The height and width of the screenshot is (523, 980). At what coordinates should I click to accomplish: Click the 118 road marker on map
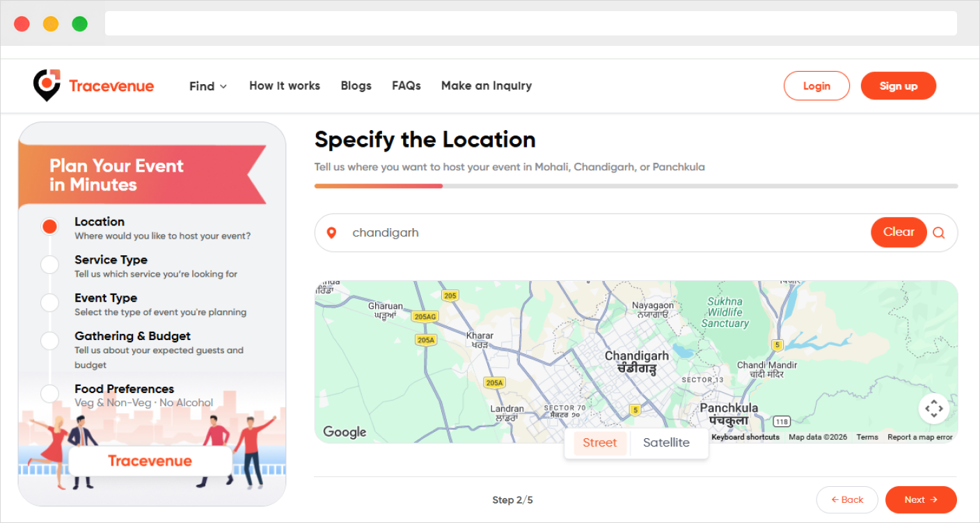[x=782, y=421]
